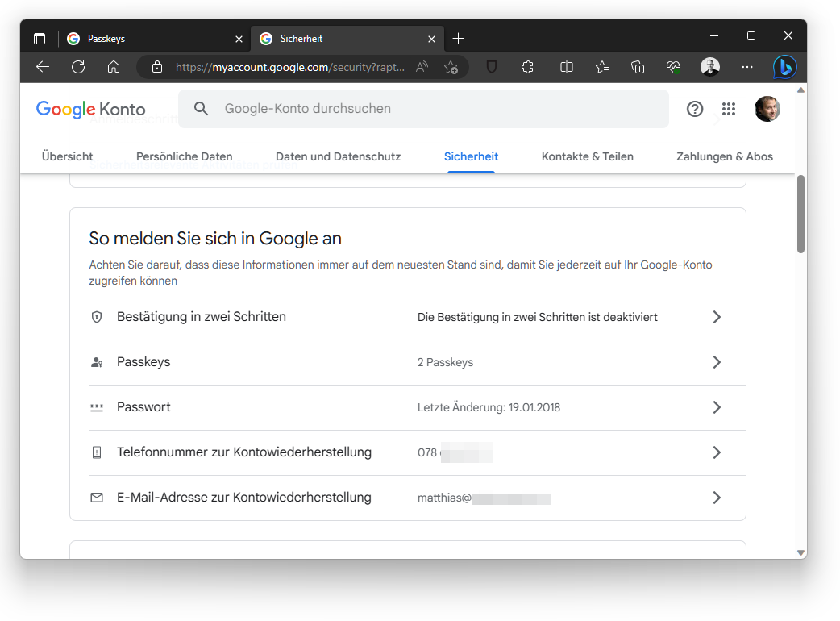Screen dimensions: 840x621
Task: Open tab actions menu icon
Action: tap(40, 39)
